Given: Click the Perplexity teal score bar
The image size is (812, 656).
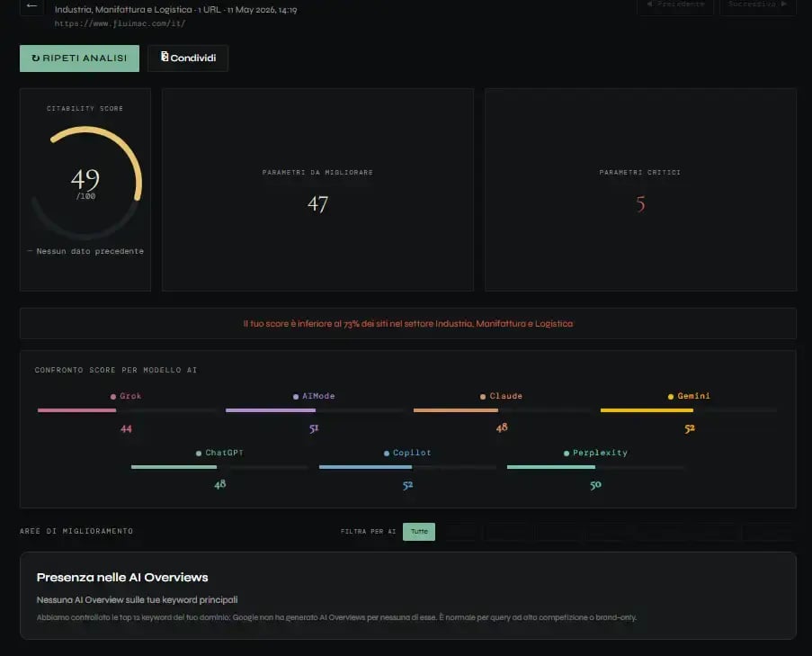Looking at the screenshot, I should [x=551, y=467].
